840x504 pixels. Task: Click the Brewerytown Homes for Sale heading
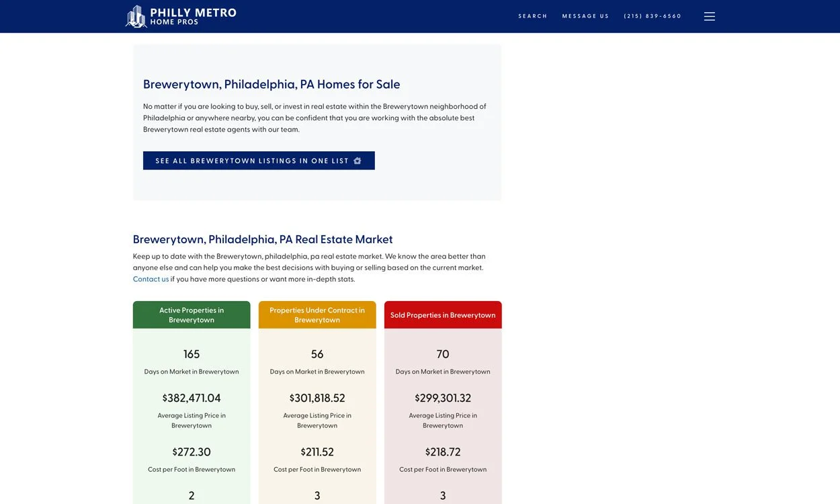[x=271, y=84]
